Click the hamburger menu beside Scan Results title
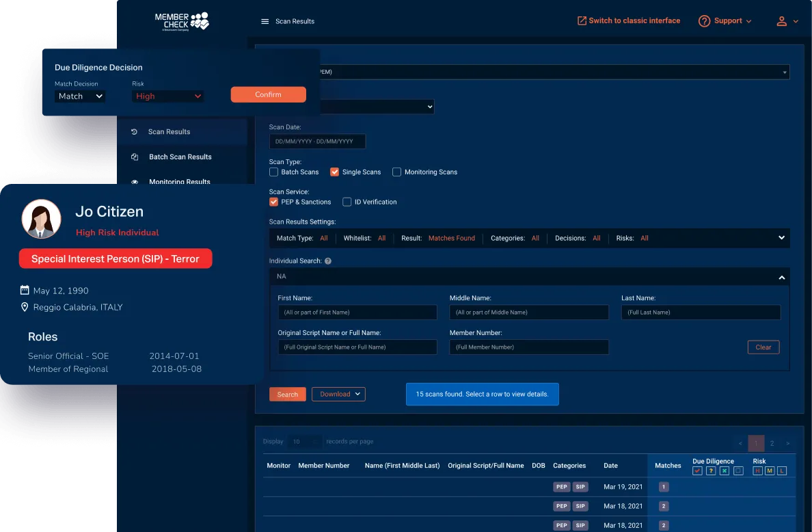 pyautogui.click(x=265, y=21)
